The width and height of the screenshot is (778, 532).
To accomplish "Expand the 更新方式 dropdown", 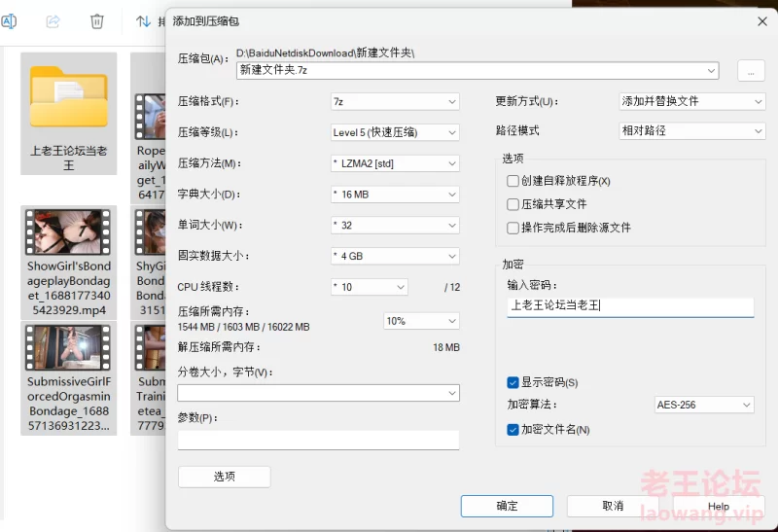I will pyautogui.click(x=691, y=101).
